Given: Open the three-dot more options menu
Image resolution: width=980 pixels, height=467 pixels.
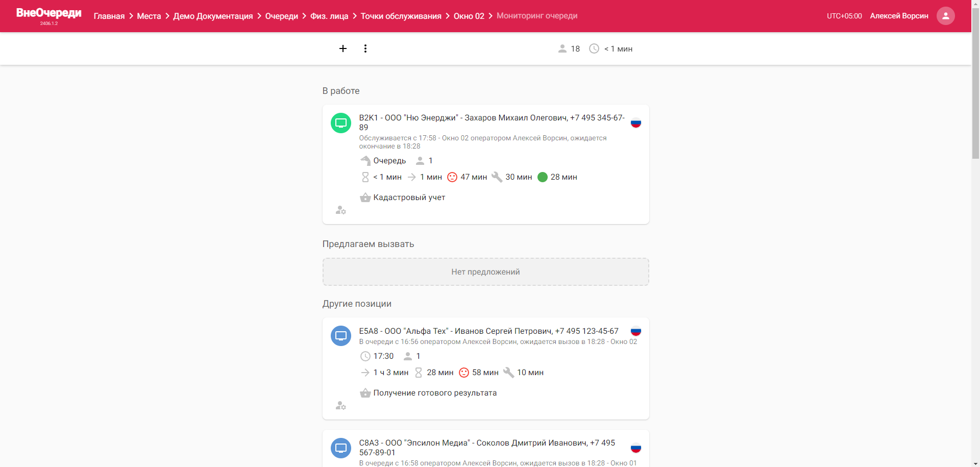Looking at the screenshot, I should [x=365, y=48].
